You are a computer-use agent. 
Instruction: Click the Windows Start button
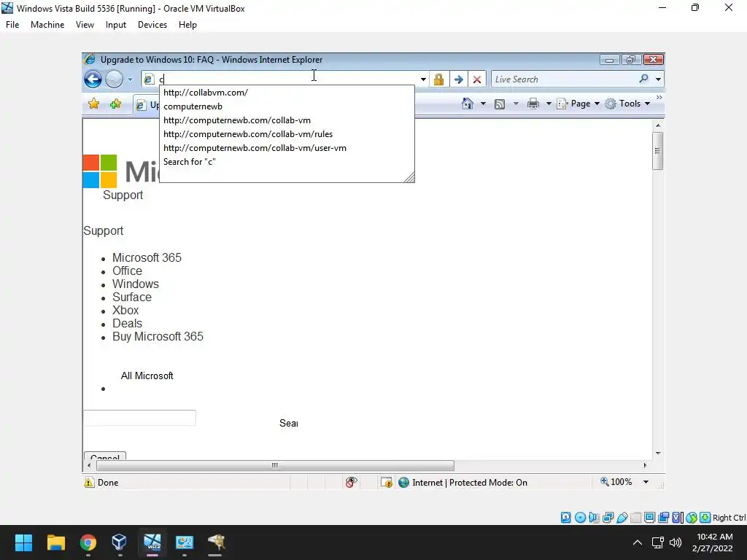tap(23, 542)
